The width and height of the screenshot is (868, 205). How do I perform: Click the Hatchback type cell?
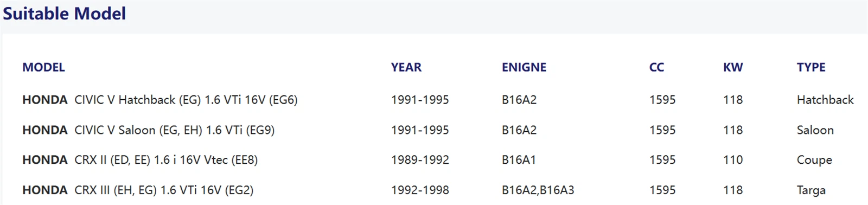click(825, 100)
